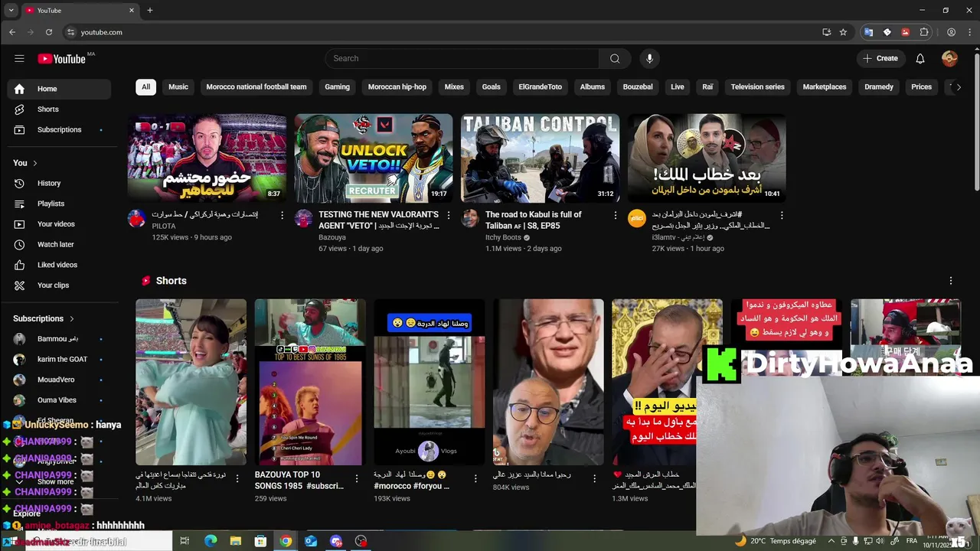
Task: Open the PILOTA channel avatar
Action: 136,219
